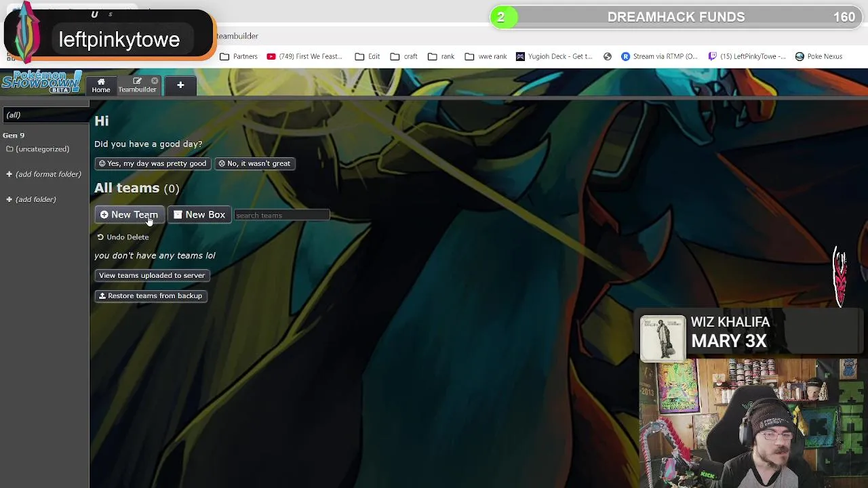The height and width of the screenshot is (488, 868).
Task: Open Poke Nexus bookmark
Action: tap(818, 56)
